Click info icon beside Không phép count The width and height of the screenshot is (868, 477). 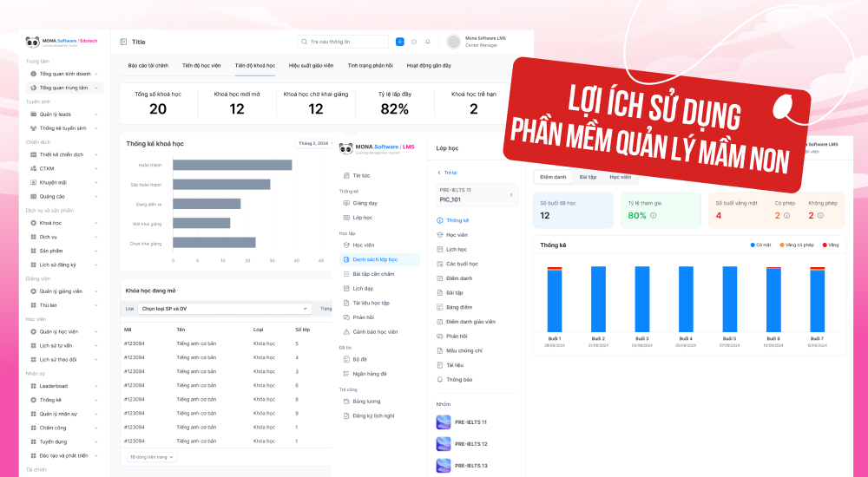click(x=820, y=216)
